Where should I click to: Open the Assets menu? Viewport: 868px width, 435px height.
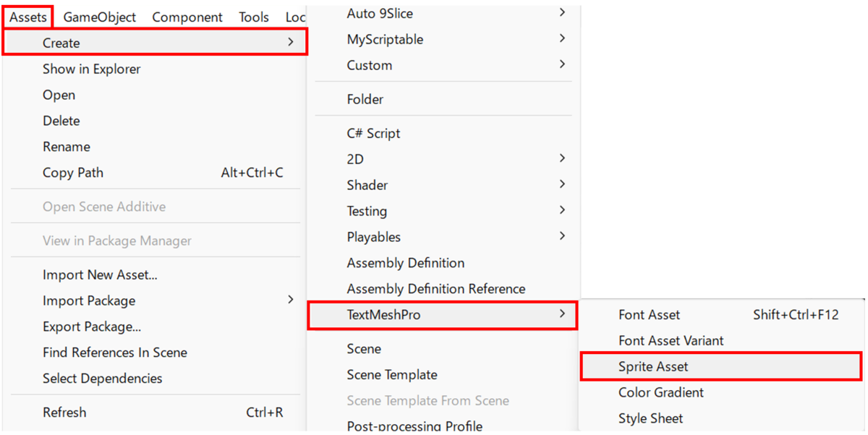[x=28, y=17]
